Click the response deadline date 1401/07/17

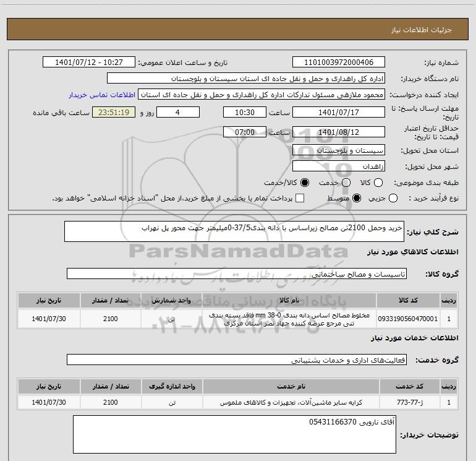click(x=339, y=112)
